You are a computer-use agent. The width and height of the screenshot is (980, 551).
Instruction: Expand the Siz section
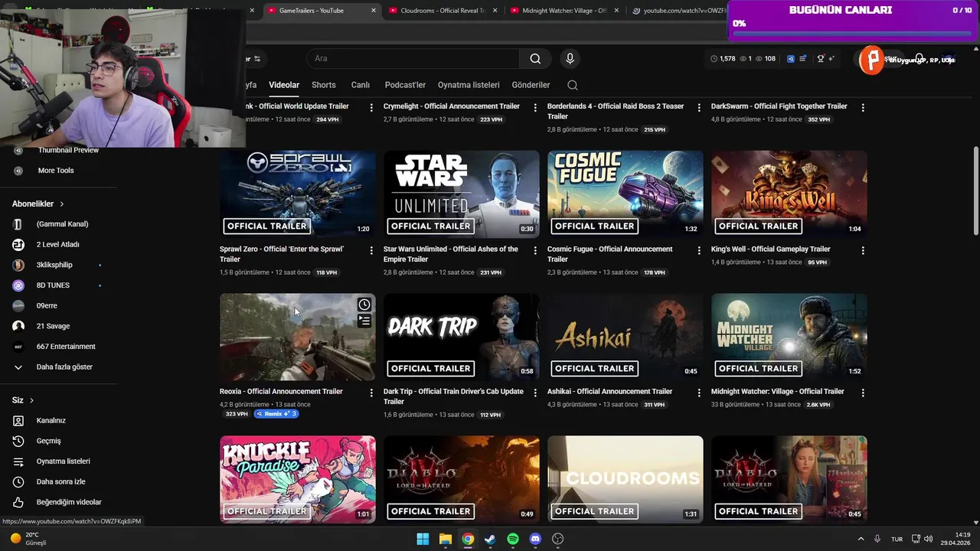click(23, 400)
